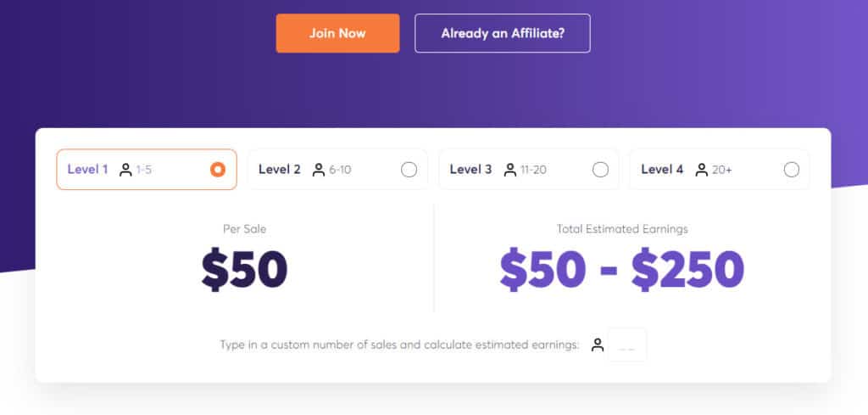This screenshot has height=415, width=868.
Task: Select the Level 3 radio button
Action: [x=600, y=170]
